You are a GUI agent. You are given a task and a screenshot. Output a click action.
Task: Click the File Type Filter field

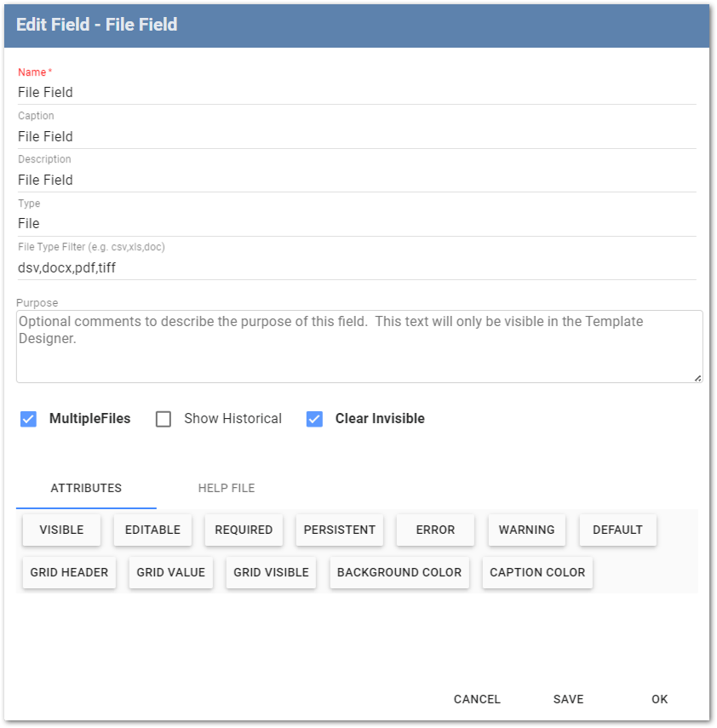(357, 267)
